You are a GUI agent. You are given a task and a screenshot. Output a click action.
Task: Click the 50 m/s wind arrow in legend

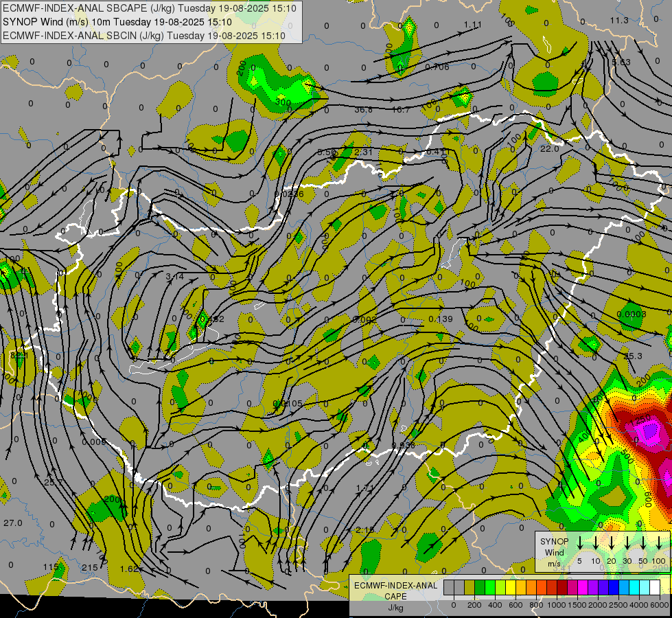click(643, 542)
